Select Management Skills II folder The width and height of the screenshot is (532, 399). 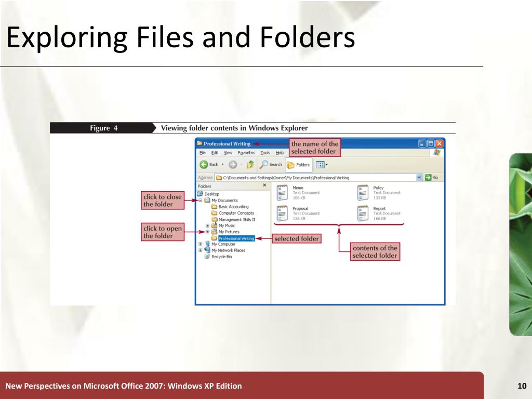coord(237,220)
